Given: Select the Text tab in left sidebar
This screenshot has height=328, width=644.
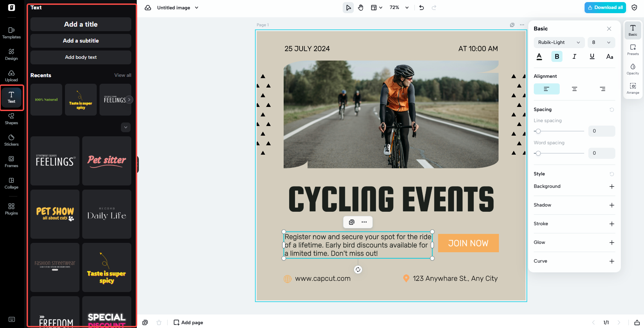Looking at the screenshot, I should (11, 97).
